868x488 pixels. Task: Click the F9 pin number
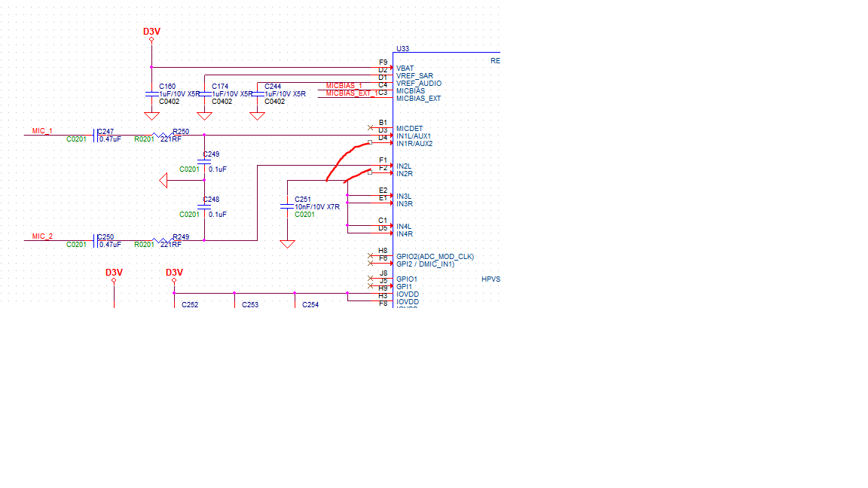pos(383,63)
